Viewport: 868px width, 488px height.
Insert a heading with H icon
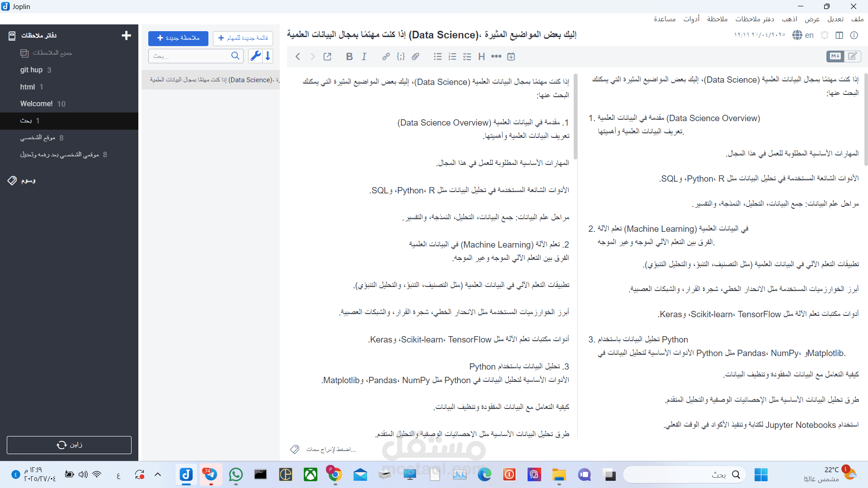click(481, 56)
